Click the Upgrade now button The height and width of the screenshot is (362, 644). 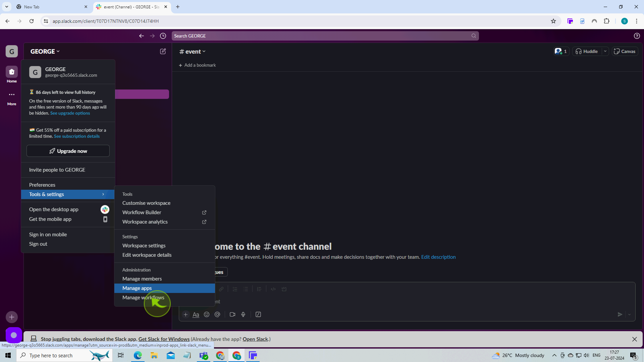68,151
